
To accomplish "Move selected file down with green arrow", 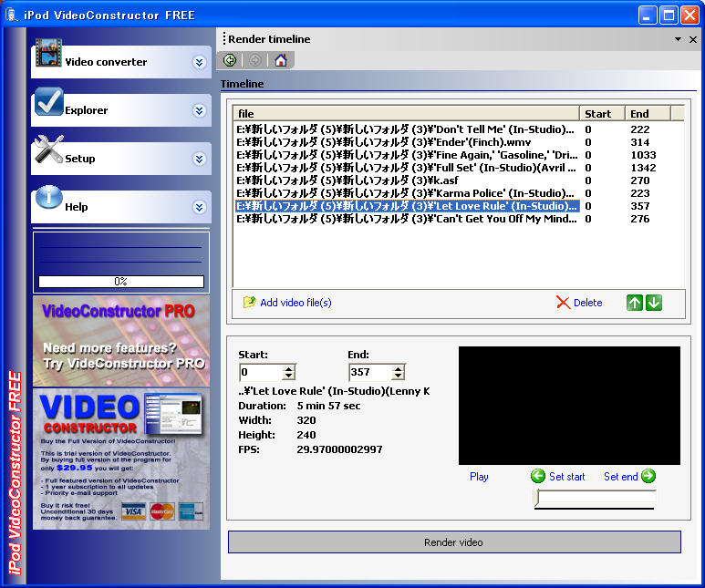I will point(654,303).
